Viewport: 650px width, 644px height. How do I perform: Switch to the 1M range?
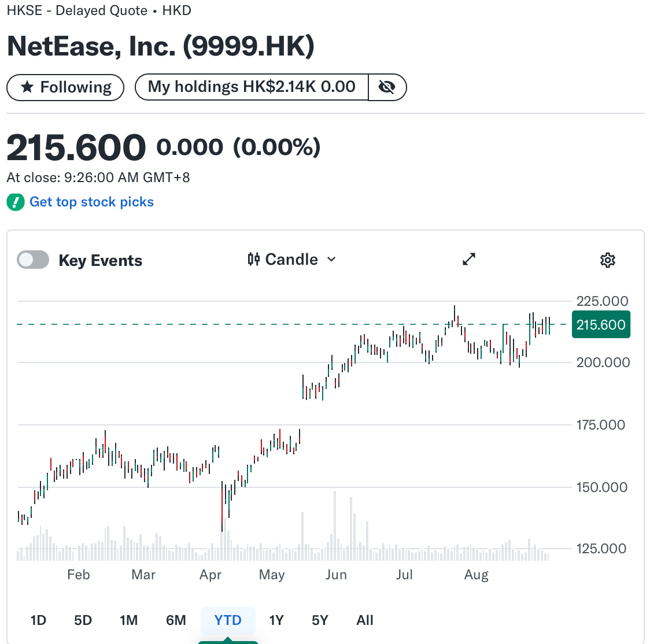coord(128,620)
